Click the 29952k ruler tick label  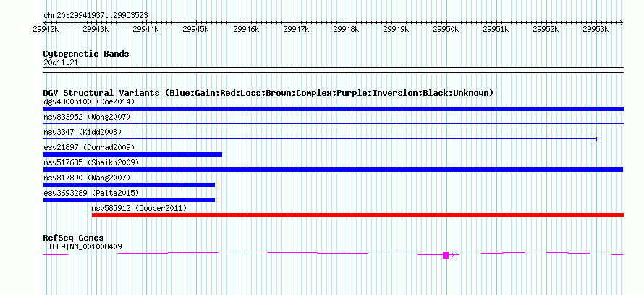pos(546,29)
